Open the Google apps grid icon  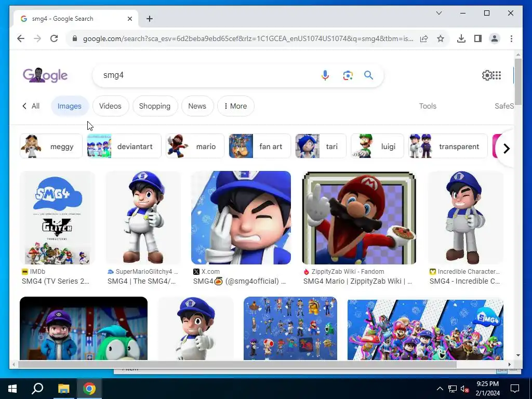(497, 75)
